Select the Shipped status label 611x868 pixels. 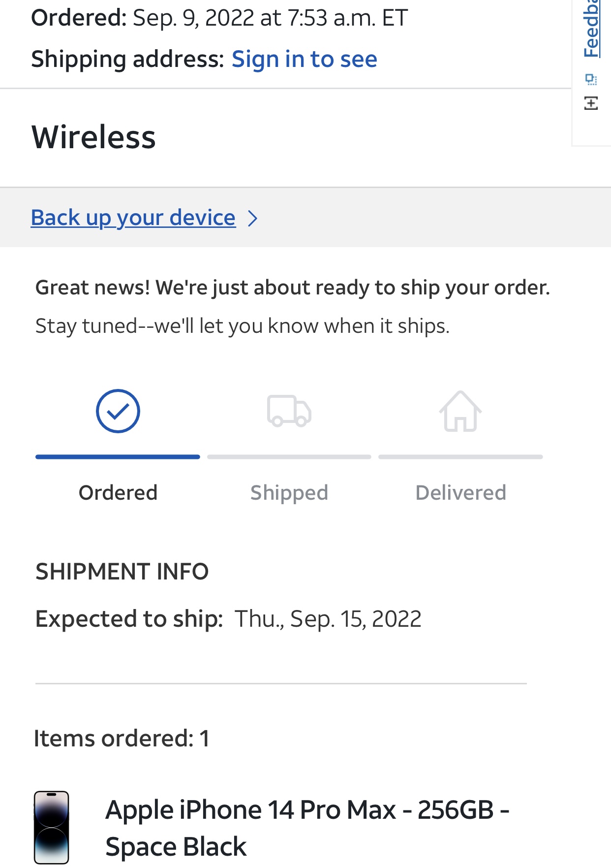pos(289,493)
